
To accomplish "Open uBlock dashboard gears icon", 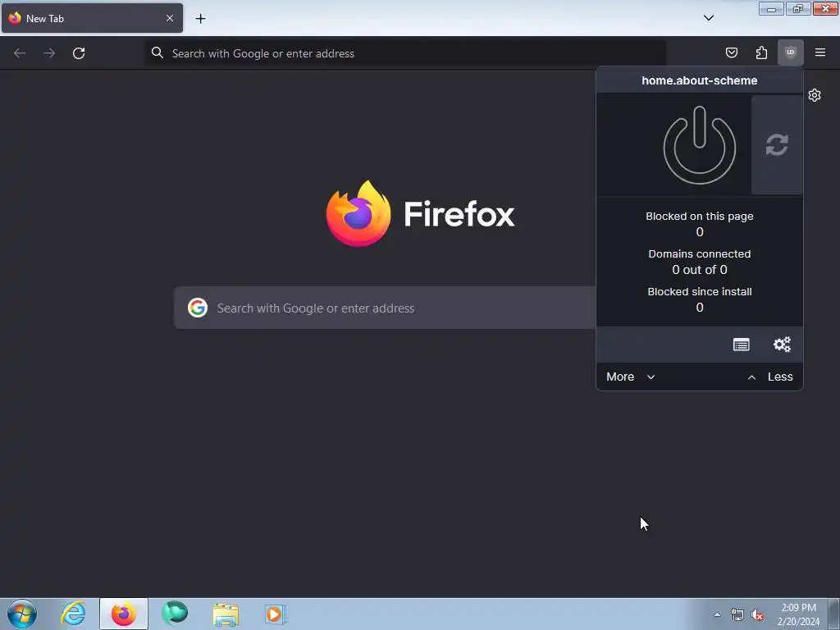I will click(x=782, y=345).
